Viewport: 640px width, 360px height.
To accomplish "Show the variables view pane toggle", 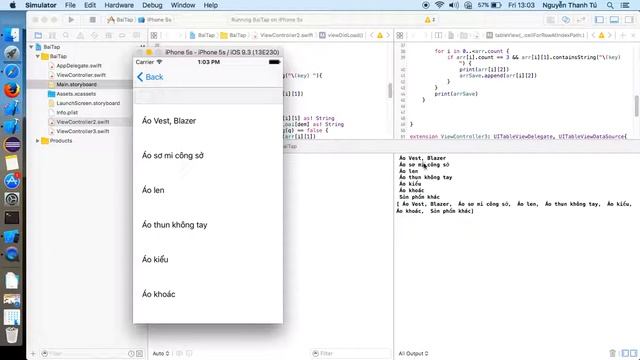I will 625,353.
